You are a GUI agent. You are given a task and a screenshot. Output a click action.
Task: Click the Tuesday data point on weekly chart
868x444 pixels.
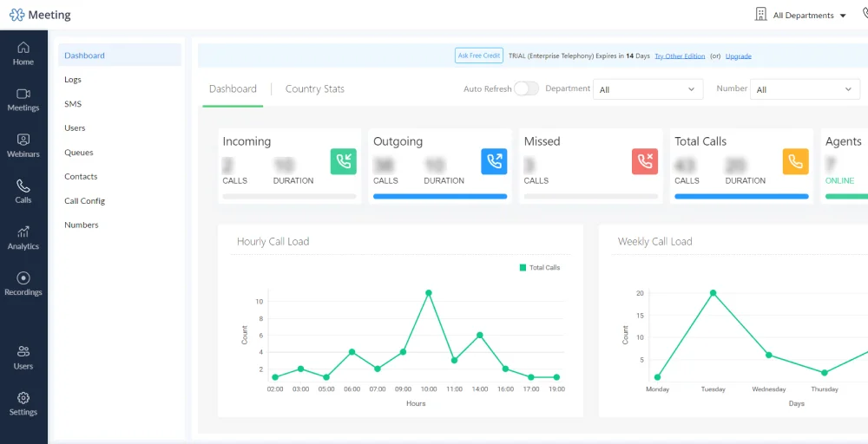[x=713, y=293]
